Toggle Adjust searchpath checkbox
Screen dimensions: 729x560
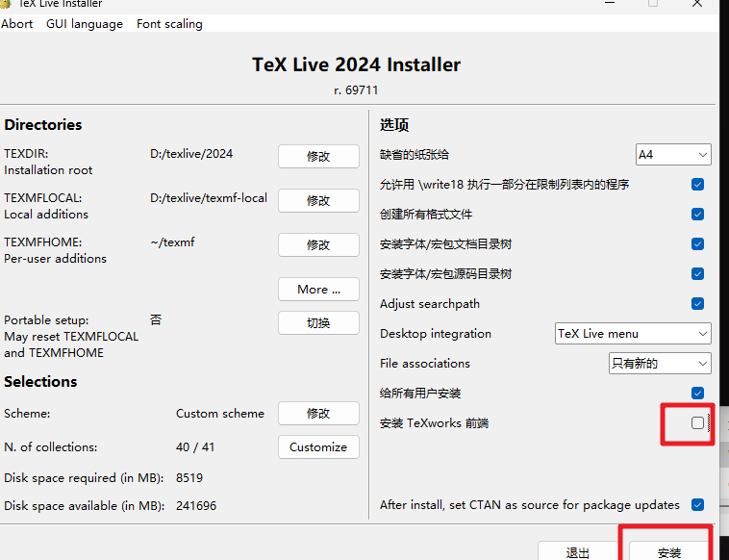tap(697, 304)
